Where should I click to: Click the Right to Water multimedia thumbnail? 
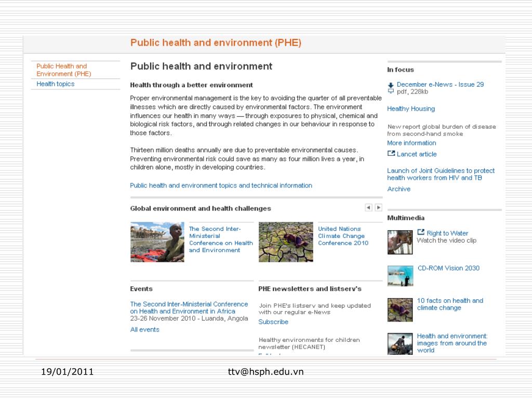[400, 242]
